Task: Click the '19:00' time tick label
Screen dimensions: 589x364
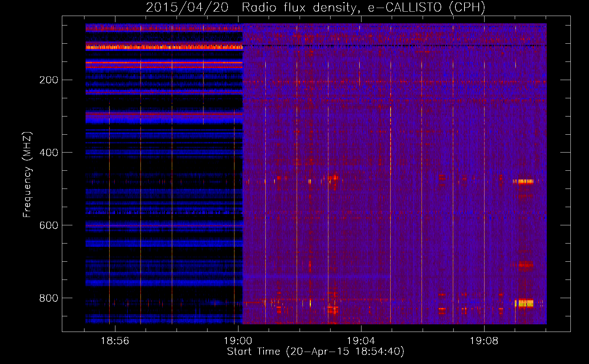Action: click(x=238, y=341)
